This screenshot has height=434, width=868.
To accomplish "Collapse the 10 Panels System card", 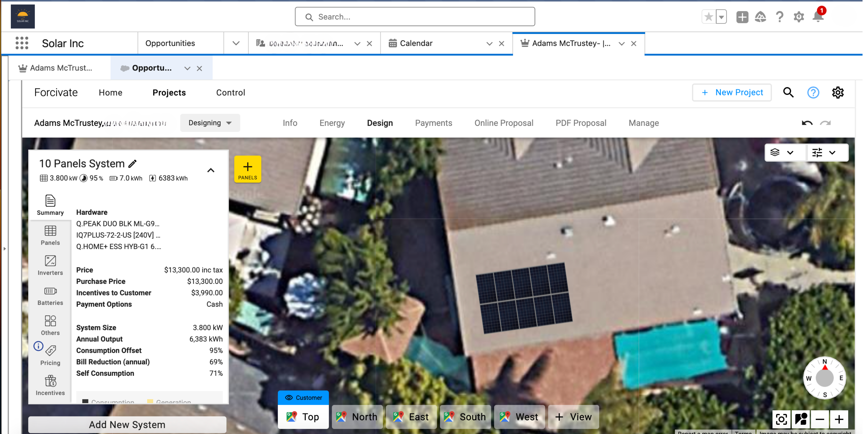I will point(211,170).
